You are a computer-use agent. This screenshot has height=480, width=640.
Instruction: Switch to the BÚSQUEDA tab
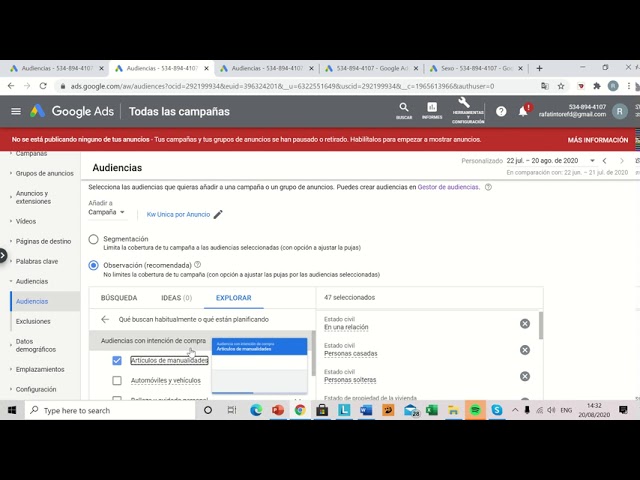coord(119,298)
